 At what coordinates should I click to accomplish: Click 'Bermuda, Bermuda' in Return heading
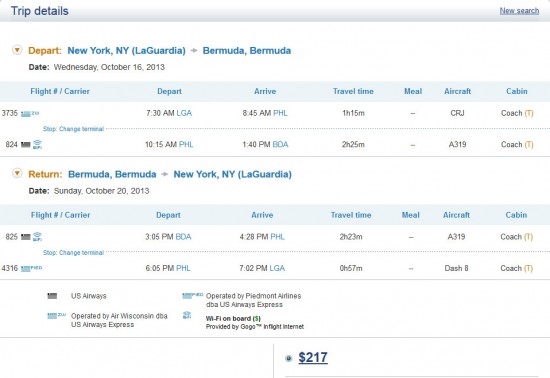point(112,174)
